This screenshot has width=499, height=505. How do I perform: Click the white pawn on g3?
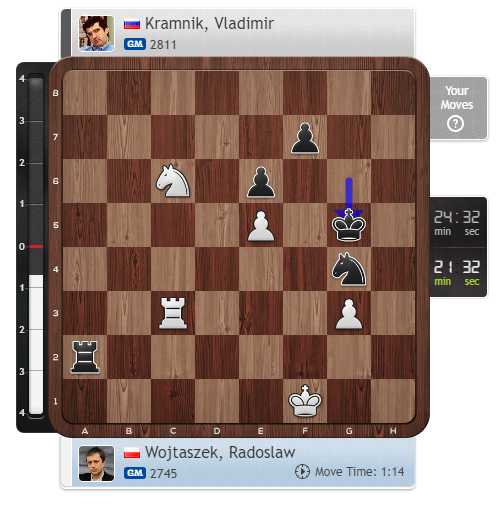click(349, 314)
